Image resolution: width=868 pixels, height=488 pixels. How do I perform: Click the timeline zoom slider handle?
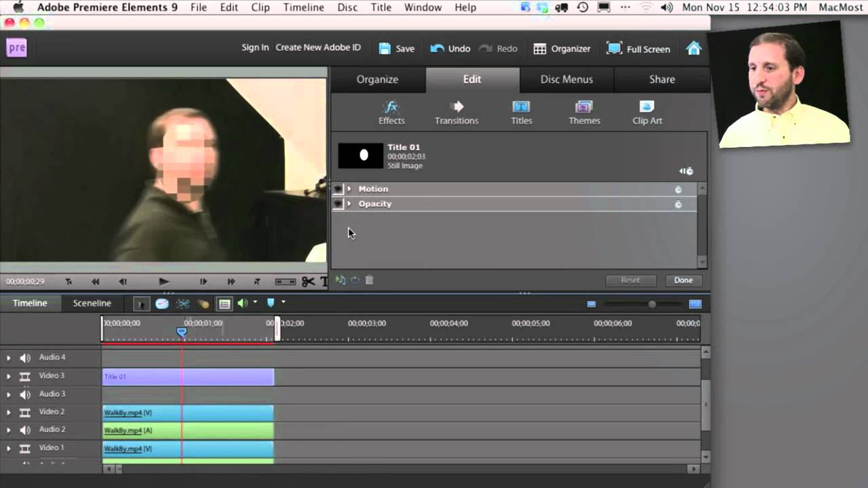[x=652, y=304]
